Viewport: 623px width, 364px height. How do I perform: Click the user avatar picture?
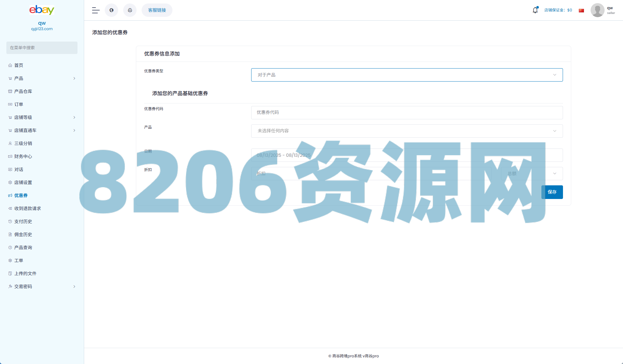tap(597, 10)
